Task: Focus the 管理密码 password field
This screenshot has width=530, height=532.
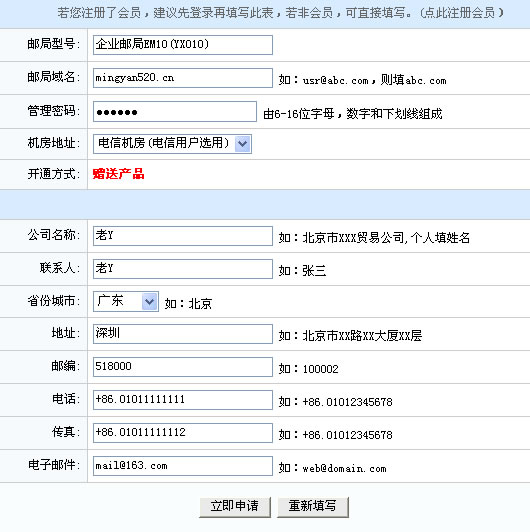Action: (175, 112)
